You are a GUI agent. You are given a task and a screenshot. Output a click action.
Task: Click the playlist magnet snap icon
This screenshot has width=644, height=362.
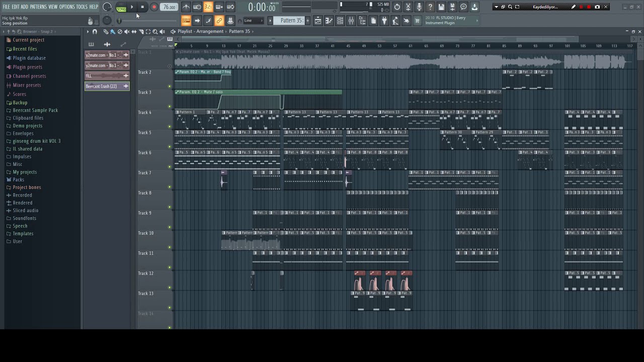[95, 32]
